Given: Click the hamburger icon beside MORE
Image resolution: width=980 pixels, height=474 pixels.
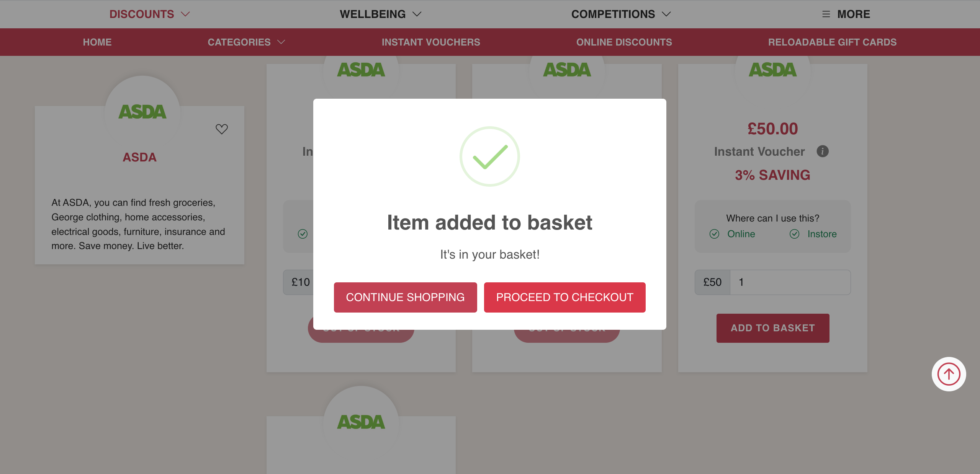Looking at the screenshot, I should [x=826, y=14].
